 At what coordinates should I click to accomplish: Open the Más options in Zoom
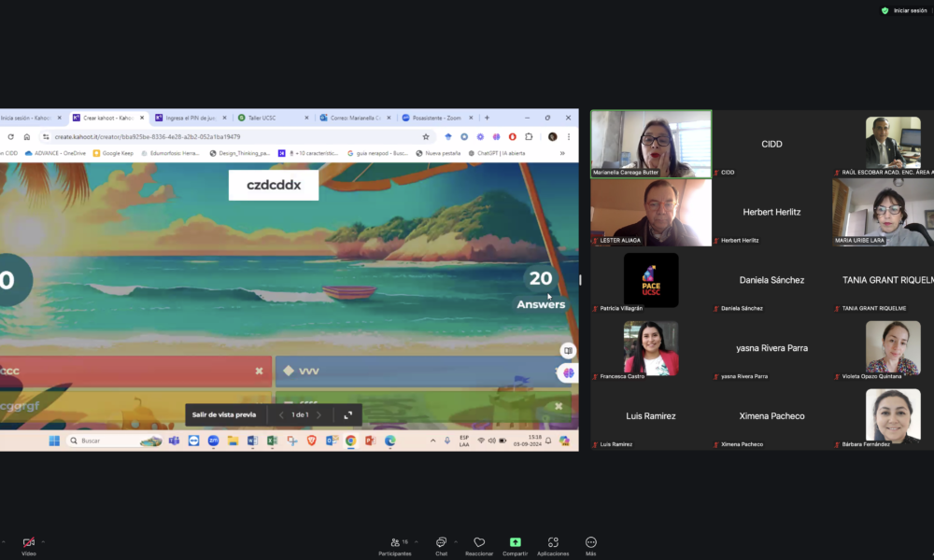pos(591,546)
